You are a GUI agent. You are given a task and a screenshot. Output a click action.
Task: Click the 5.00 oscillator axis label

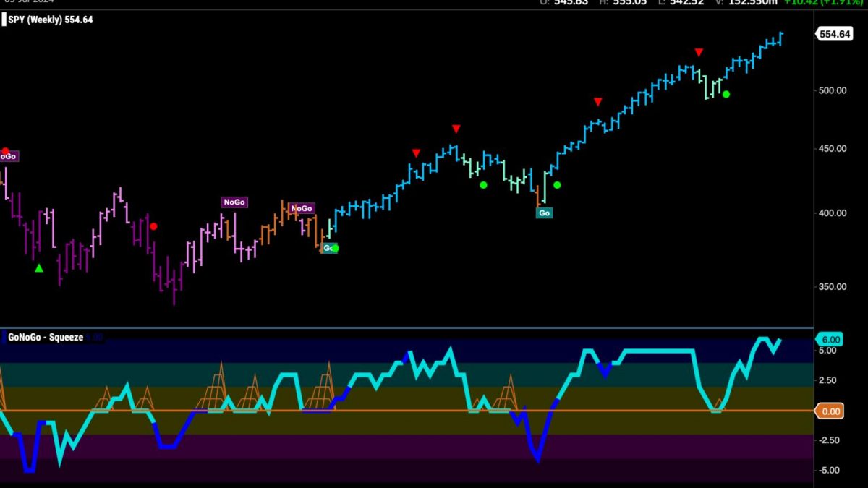828,351
